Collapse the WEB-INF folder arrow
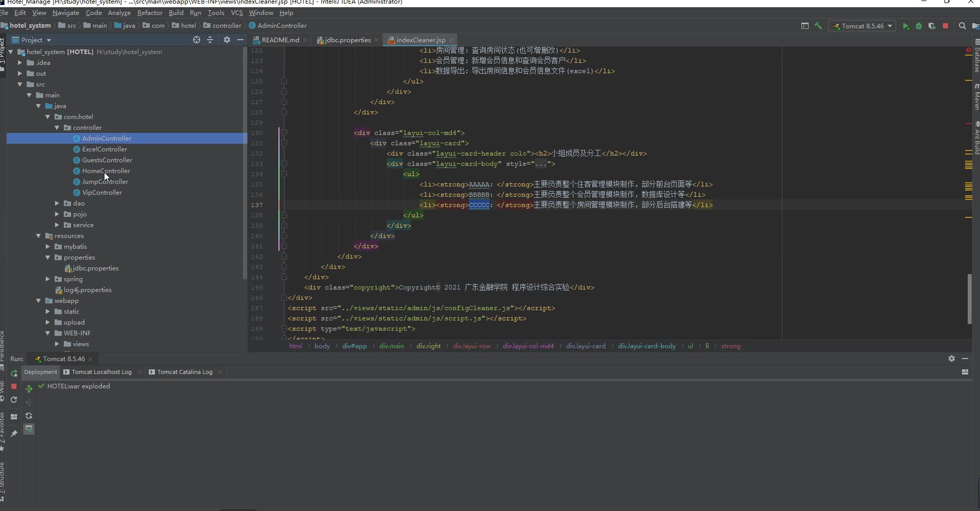Screen dimensions: 980x511 (48, 333)
